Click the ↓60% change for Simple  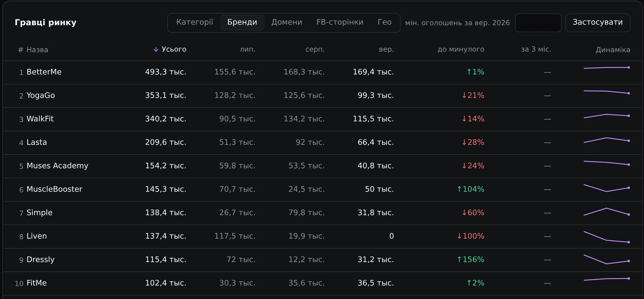coord(473,213)
